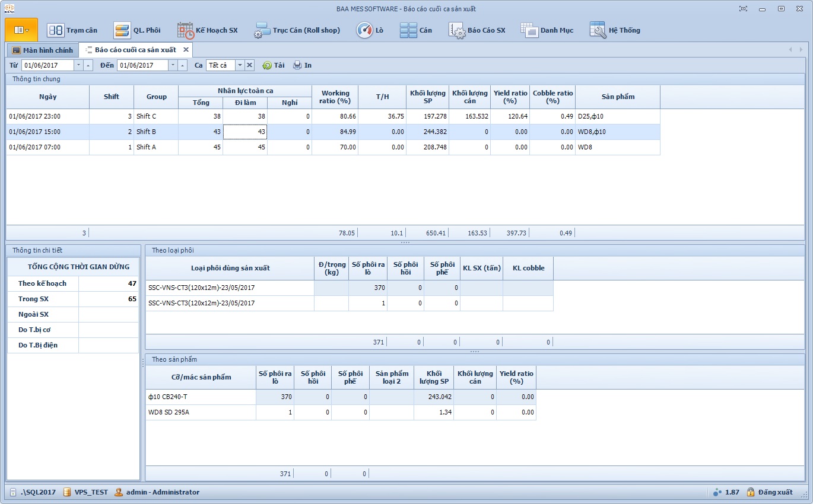Image resolution: width=813 pixels, height=504 pixels.
Task: Open the orange application menu button
Action: [21, 30]
